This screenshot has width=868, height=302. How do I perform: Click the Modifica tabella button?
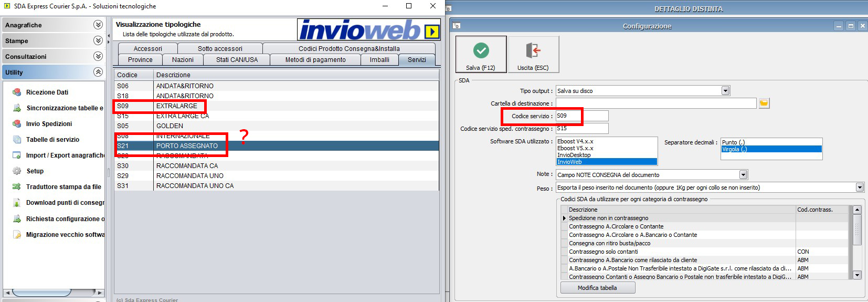598,288
